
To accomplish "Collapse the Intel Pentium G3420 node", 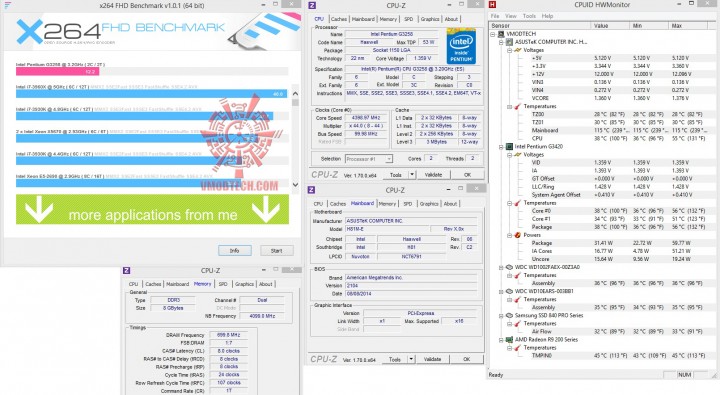I will 501,147.
